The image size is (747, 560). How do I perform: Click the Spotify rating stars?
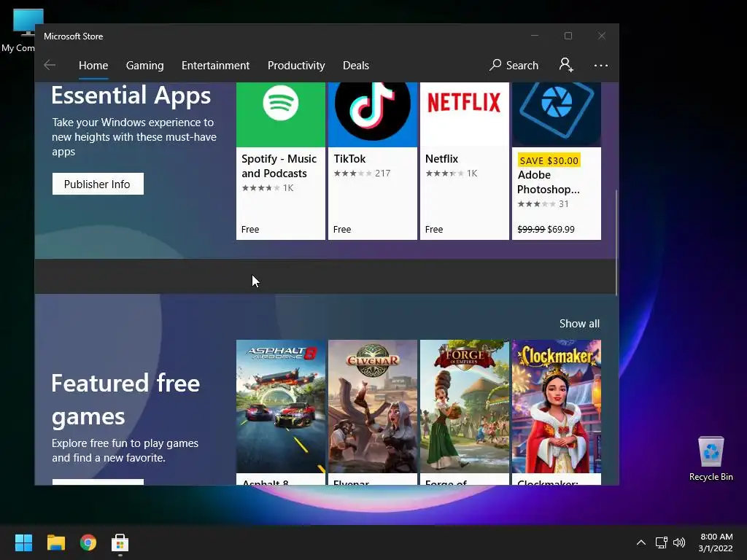[260, 188]
